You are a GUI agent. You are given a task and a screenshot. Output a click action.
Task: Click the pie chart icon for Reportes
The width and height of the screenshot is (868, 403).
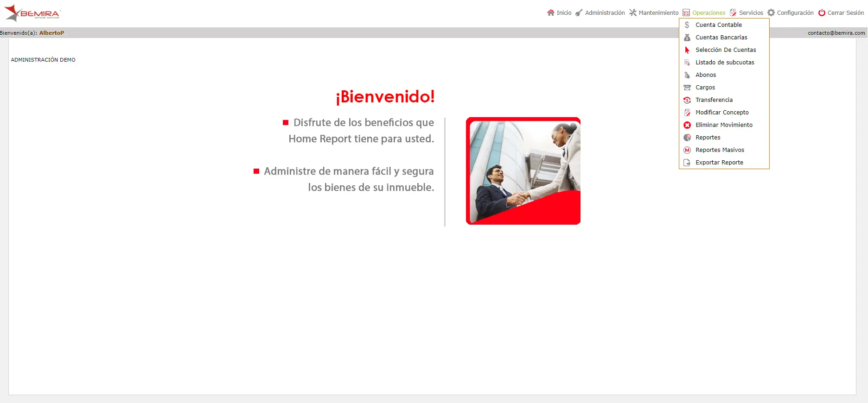click(687, 138)
